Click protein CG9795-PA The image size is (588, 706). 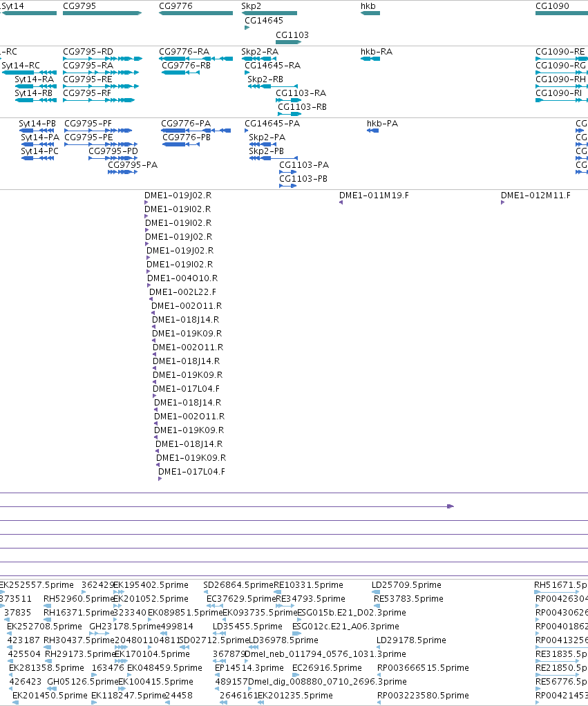[x=133, y=165]
